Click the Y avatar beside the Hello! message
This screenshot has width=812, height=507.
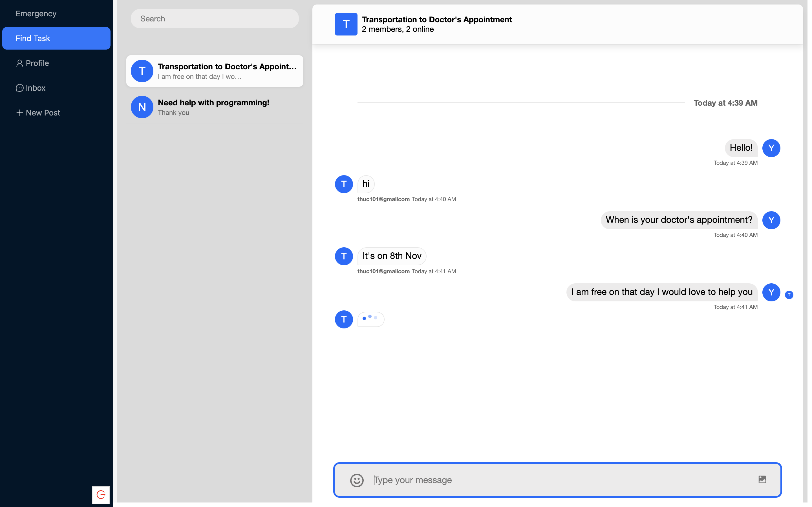771,148
